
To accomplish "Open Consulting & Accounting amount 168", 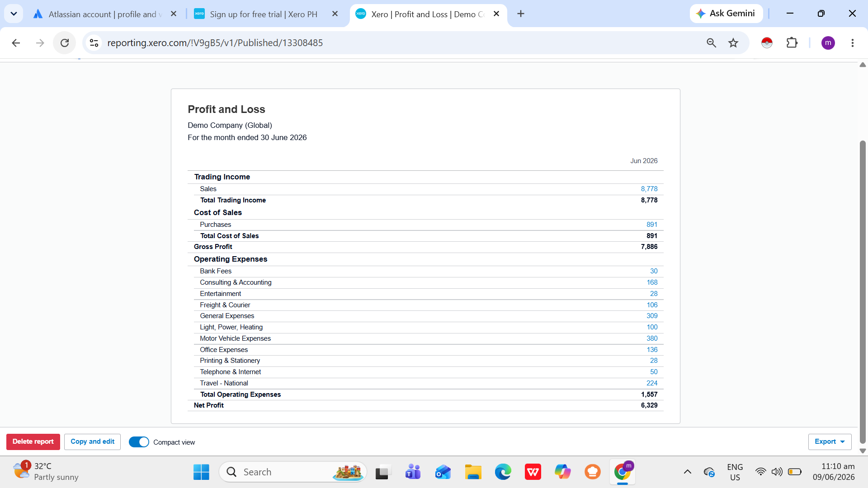I will [652, 282].
